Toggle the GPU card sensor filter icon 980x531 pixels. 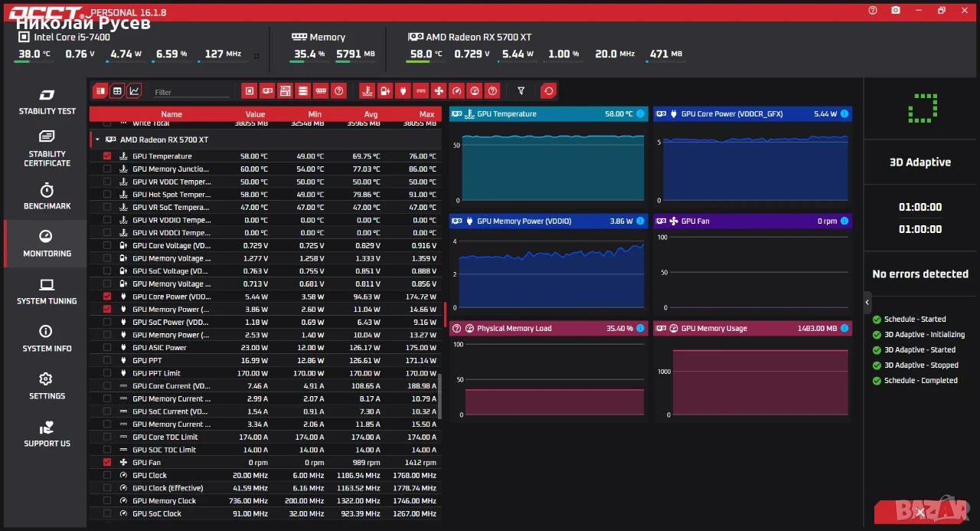tap(267, 91)
